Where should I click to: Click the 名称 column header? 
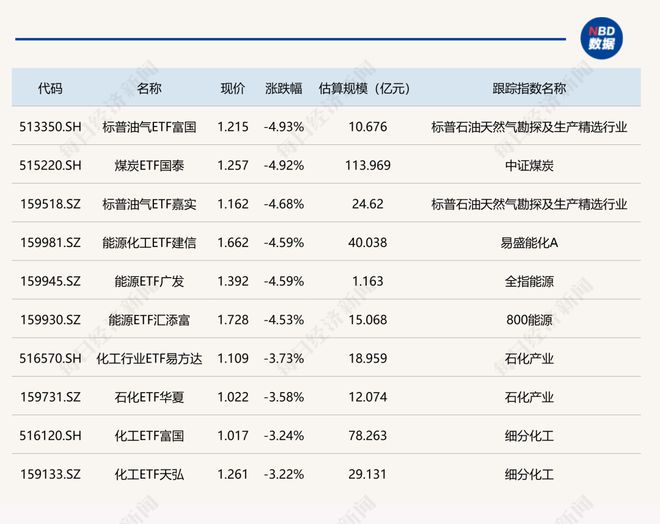[149, 88]
